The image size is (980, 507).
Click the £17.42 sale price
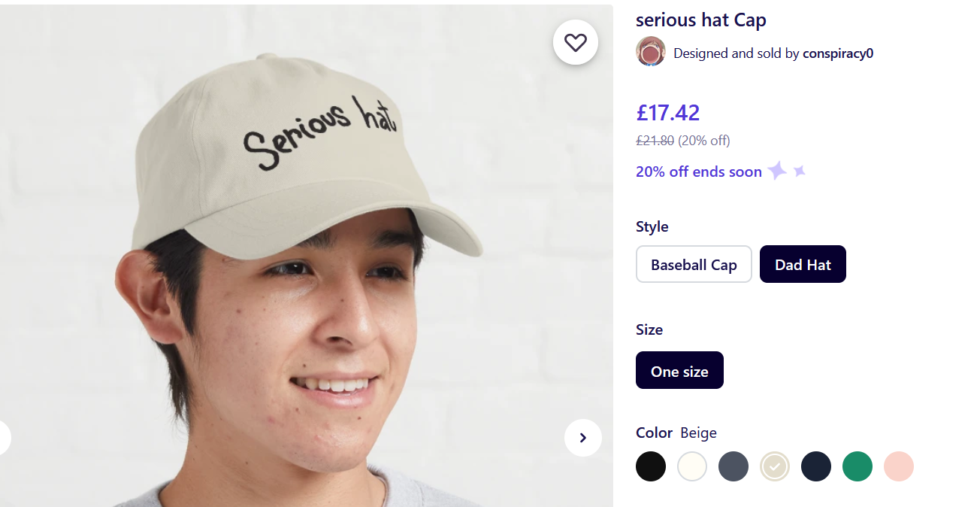click(668, 113)
